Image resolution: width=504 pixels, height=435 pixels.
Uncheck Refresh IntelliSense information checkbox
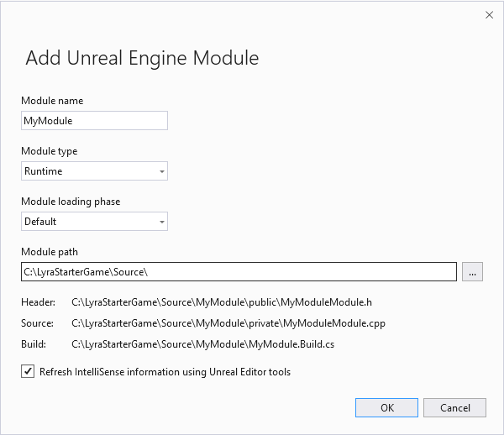click(28, 371)
